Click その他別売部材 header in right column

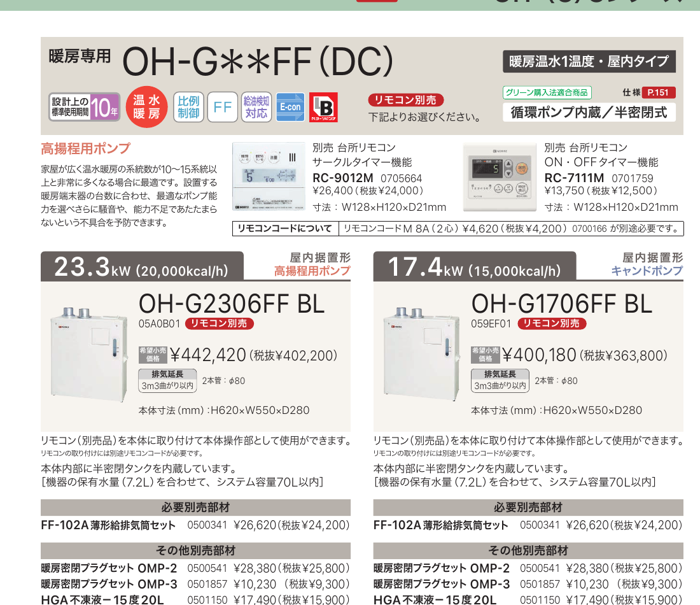(528, 550)
